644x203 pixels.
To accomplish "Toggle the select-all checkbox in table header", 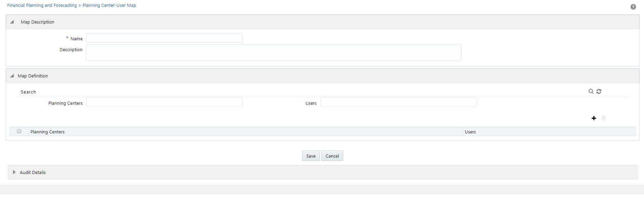I will point(19,131).
